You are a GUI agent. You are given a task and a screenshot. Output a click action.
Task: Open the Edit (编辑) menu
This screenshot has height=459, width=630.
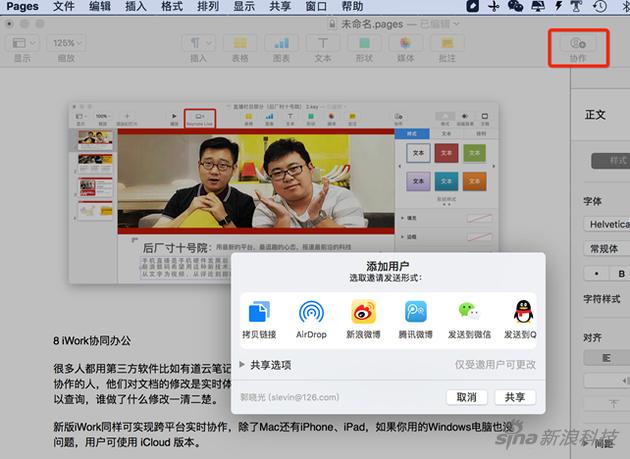(100, 6)
